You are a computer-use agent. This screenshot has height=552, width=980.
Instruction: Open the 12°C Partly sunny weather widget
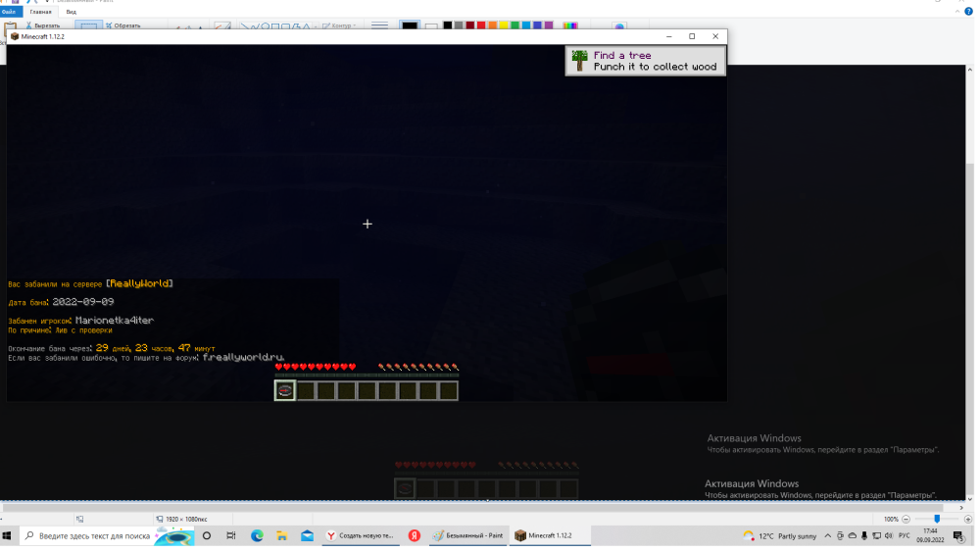point(779,535)
